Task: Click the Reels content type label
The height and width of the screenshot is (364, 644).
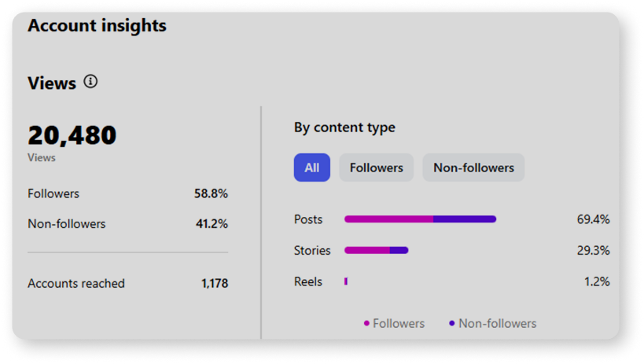Action: point(308,281)
